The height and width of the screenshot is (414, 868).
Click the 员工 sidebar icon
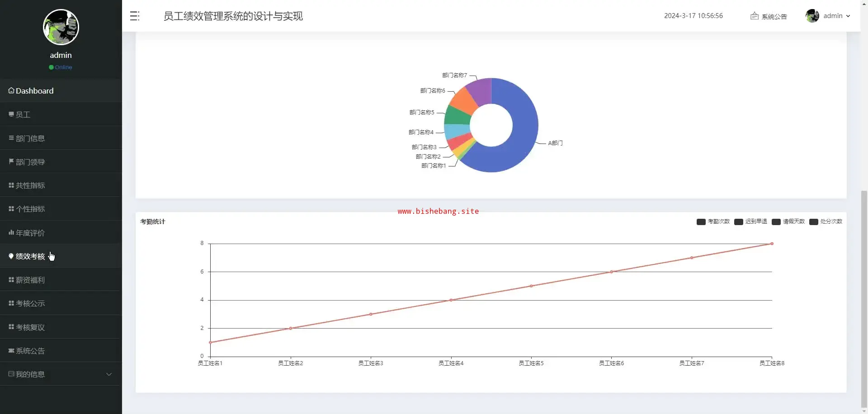click(x=11, y=114)
